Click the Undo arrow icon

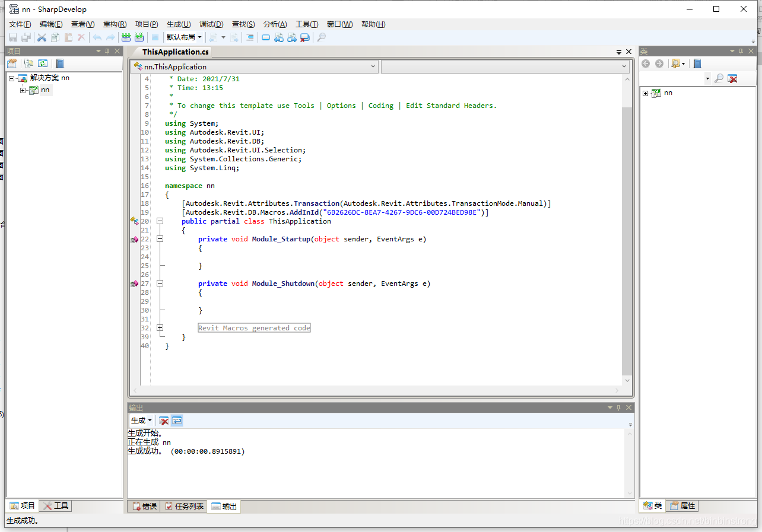[x=97, y=37]
